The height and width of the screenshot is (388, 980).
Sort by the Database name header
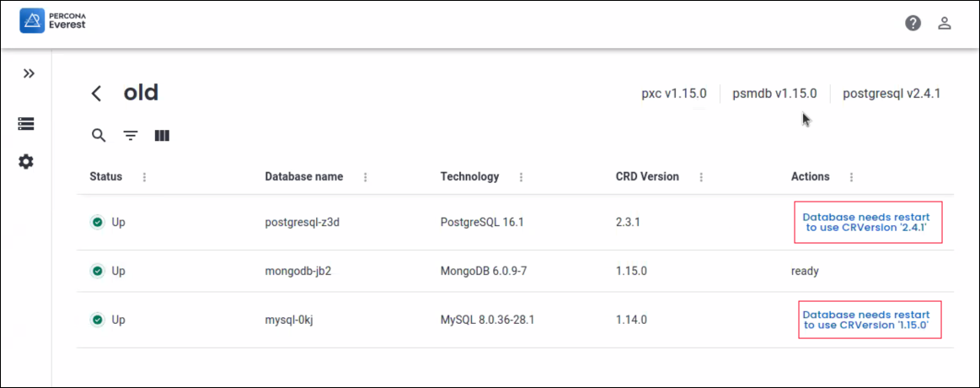point(303,177)
